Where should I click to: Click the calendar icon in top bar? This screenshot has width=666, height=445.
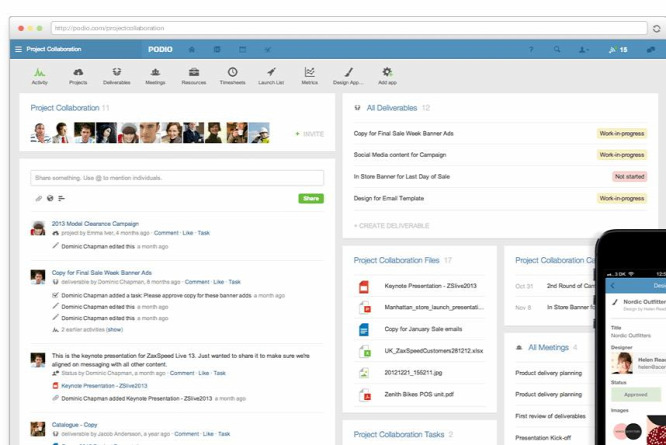(x=243, y=49)
